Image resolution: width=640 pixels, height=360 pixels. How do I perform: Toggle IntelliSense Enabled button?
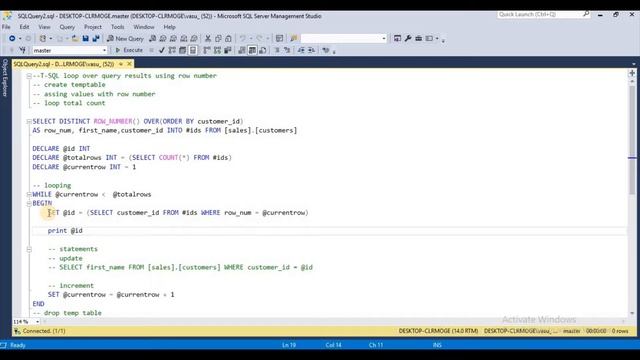tap(193, 50)
